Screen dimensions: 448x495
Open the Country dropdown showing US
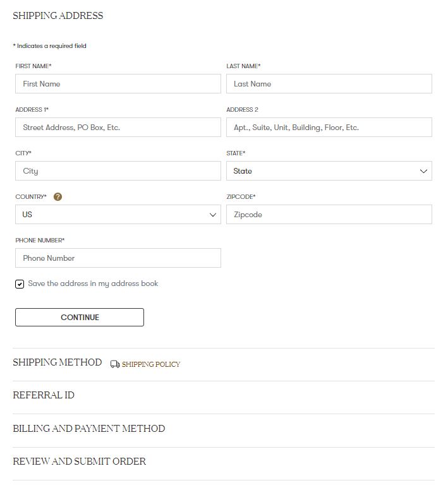(118, 215)
